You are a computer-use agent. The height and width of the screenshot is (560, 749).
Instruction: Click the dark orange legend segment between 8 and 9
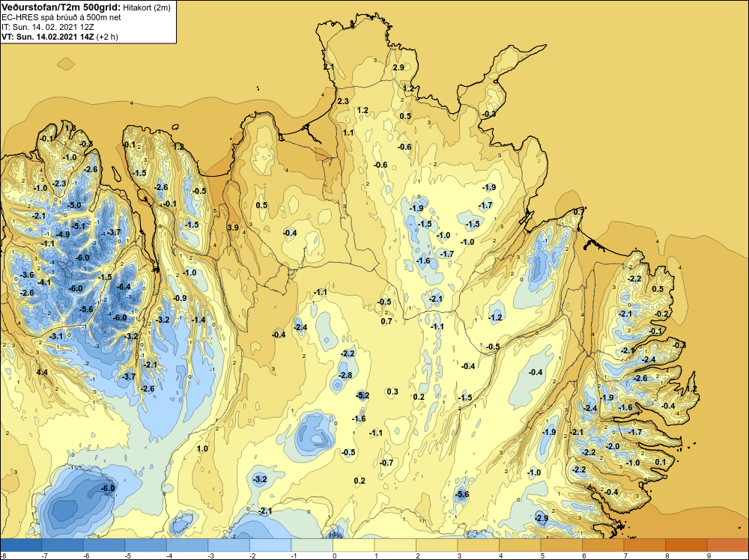686,545
